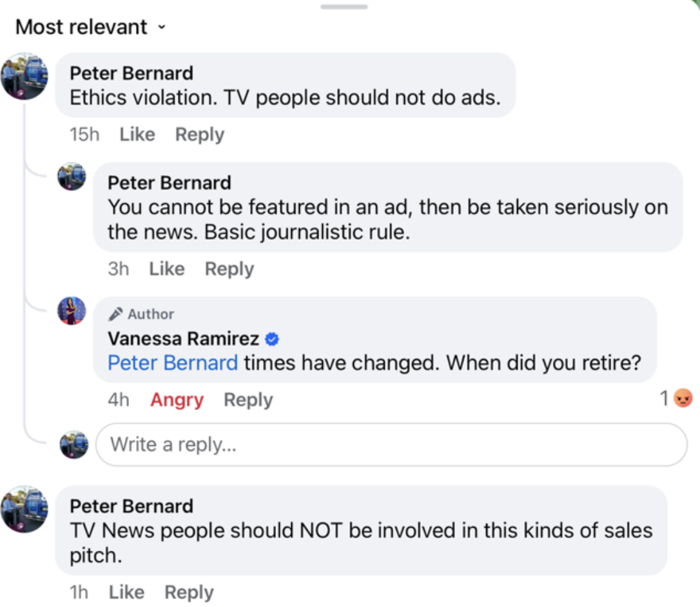Click Peter Bernard's avatar on 'Basic journalistic rule' reply
The height and width of the screenshot is (607, 700).
point(72,177)
